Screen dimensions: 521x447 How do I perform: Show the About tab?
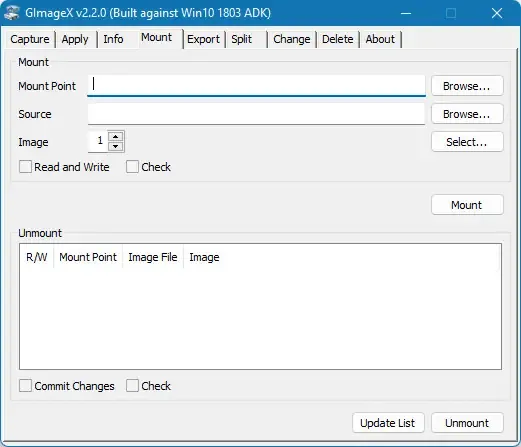(380, 39)
